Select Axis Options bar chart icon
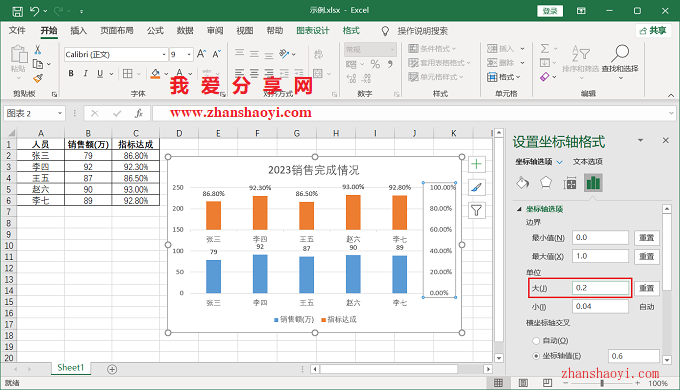 point(593,183)
